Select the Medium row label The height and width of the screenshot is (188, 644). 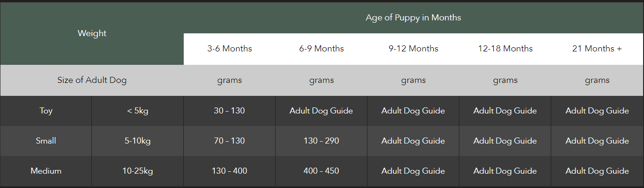point(46,171)
